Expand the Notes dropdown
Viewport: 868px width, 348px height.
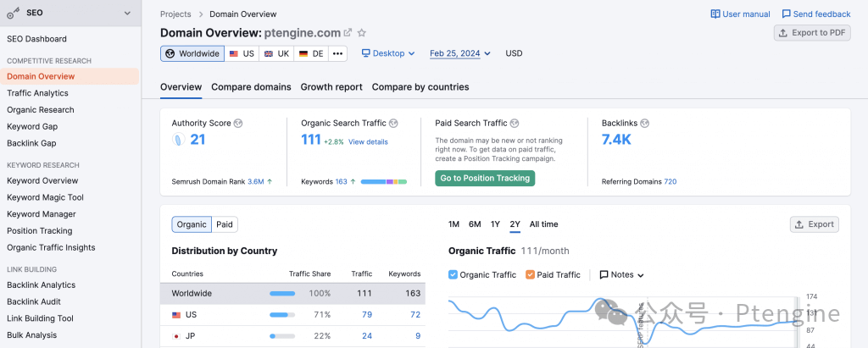621,275
